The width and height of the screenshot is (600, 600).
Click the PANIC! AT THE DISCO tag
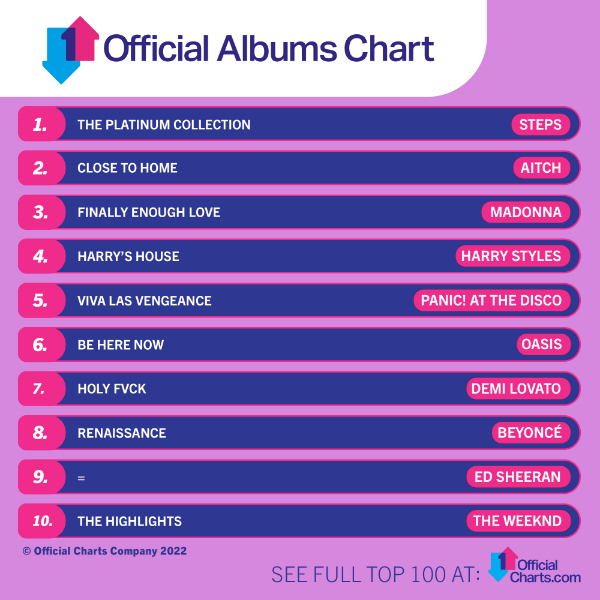(492, 300)
